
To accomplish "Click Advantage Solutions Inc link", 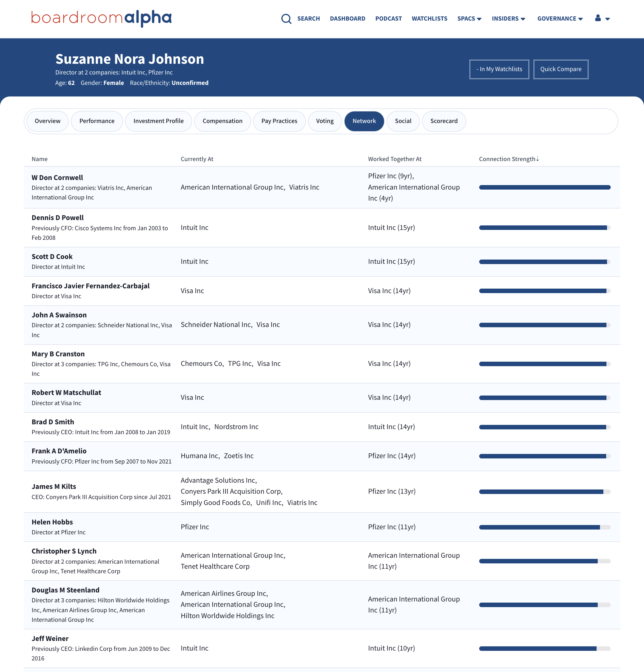I will tap(218, 480).
